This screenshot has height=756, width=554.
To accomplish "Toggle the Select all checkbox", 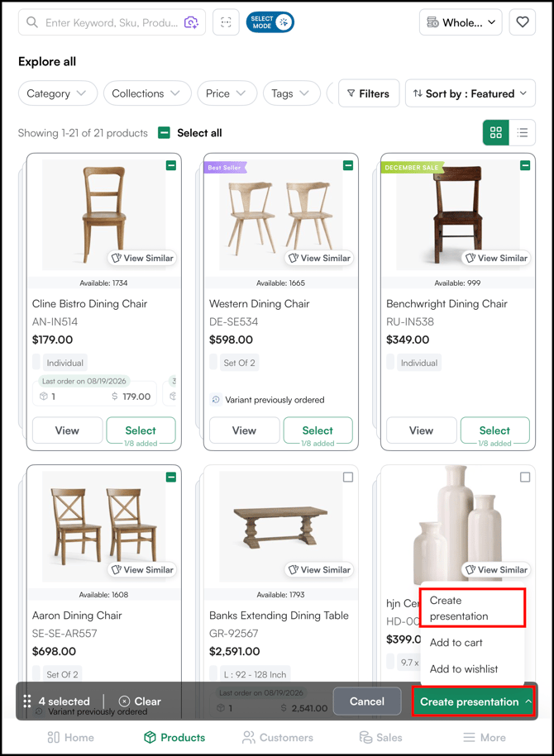I will pos(164,132).
